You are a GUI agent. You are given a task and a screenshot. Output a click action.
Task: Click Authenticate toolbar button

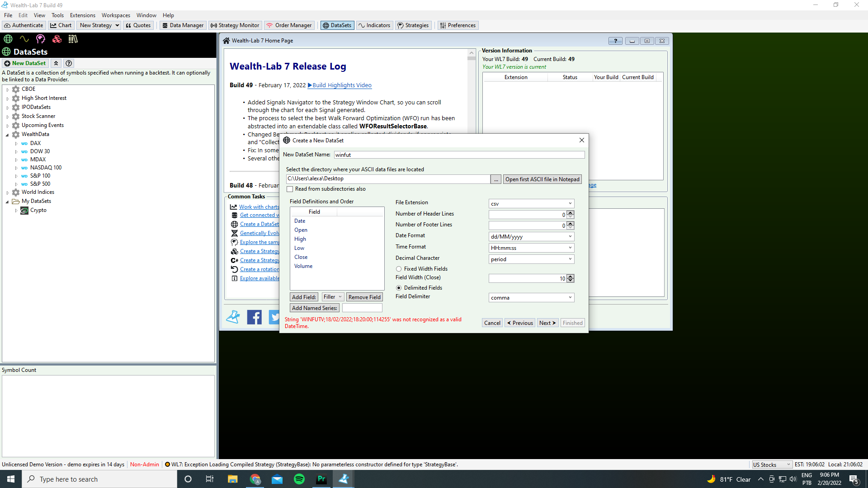[24, 25]
